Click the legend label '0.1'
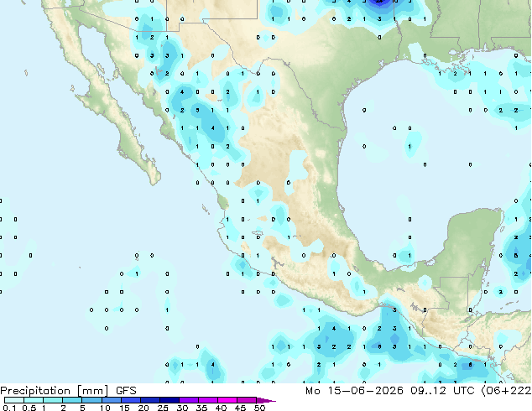The image size is (532, 411). tap(9, 408)
